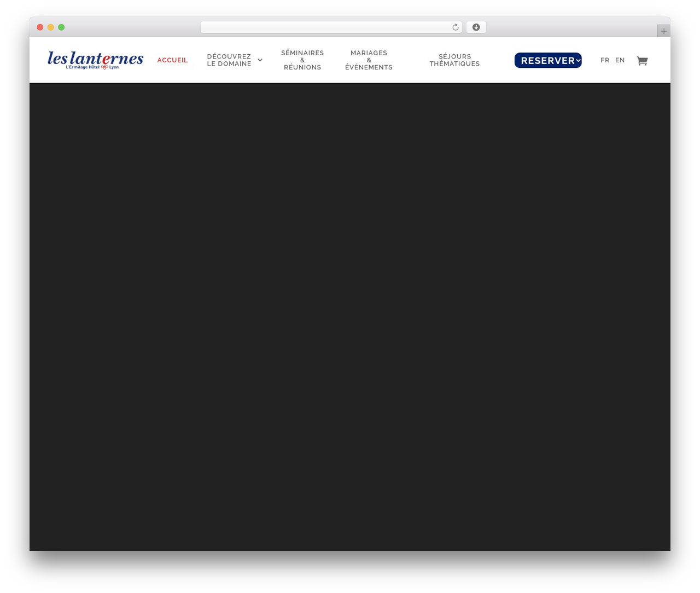
Task: Open the RESERVER dropdown button
Action: click(548, 60)
